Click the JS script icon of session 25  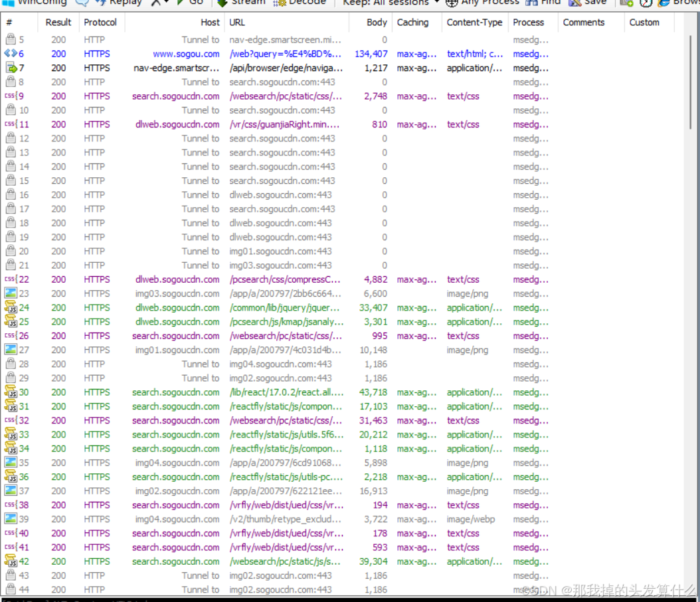[11, 321]
